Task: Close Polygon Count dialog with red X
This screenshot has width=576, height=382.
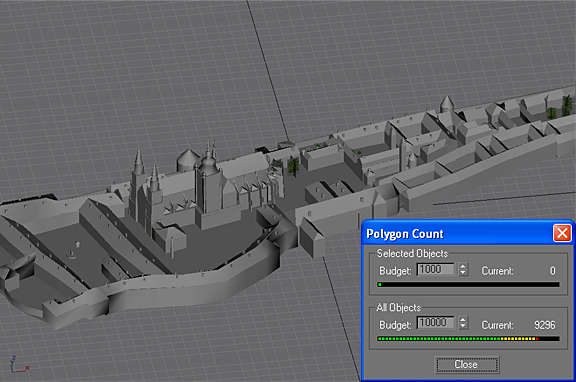Action: [562, 234]
